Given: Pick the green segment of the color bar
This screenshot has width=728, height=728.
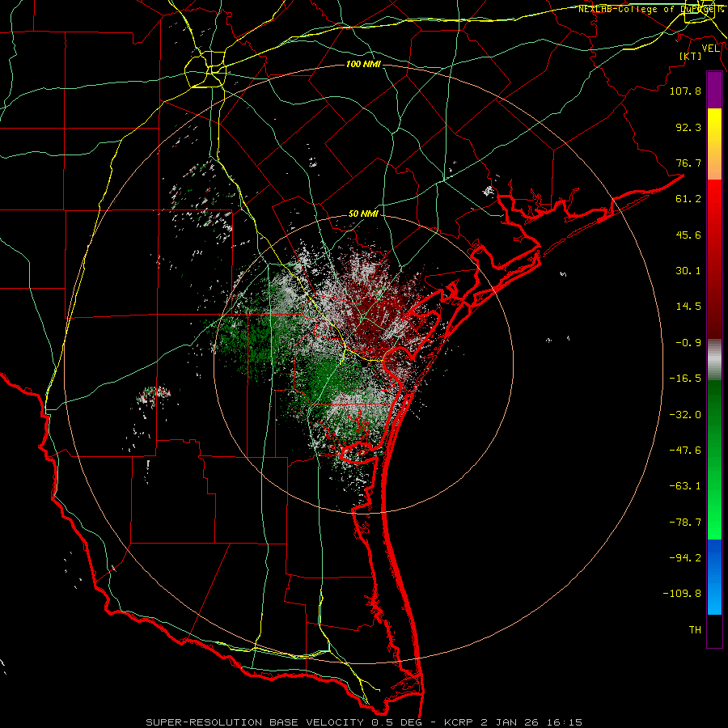Looking at the screenshot, I should [x=714, y=459].
